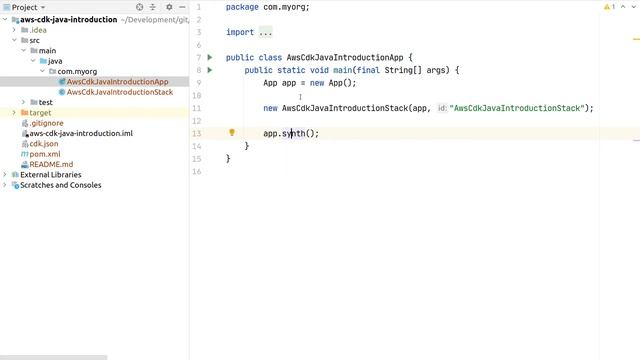The width and height of the screenshot is (640, 360).
Task: Collapse the java folder
Action: click(x=33, y=61)
